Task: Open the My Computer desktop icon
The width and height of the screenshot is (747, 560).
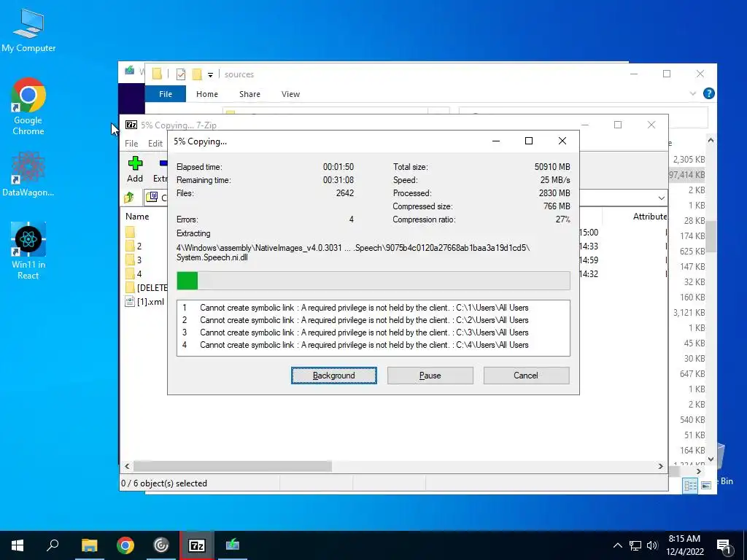Action: click(28, 31)
